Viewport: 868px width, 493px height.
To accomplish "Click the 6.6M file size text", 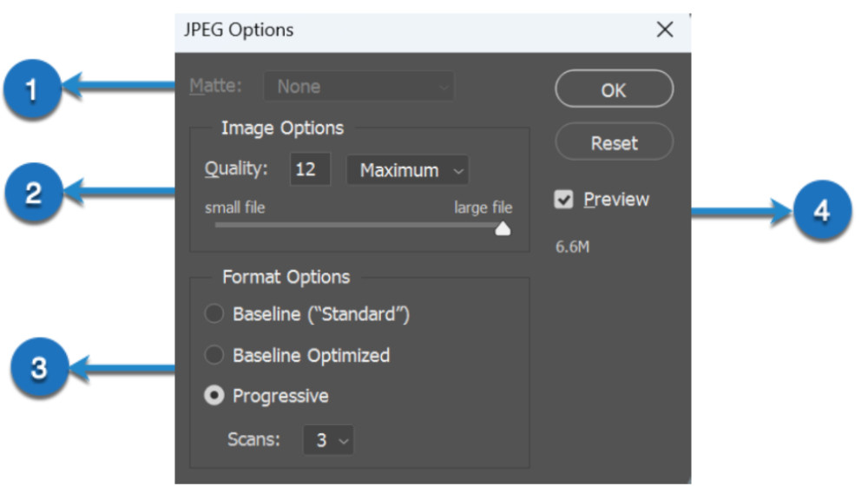I will [x=572, y=246].
